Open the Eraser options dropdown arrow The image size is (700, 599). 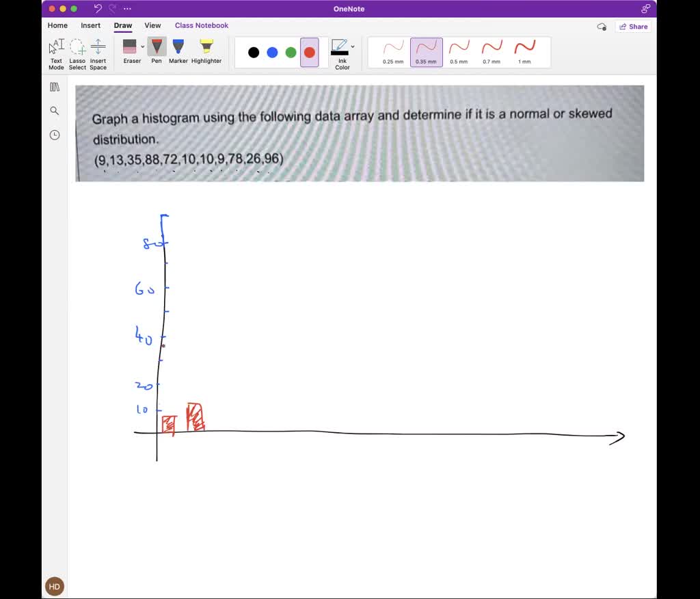click(x=143, y=46)
